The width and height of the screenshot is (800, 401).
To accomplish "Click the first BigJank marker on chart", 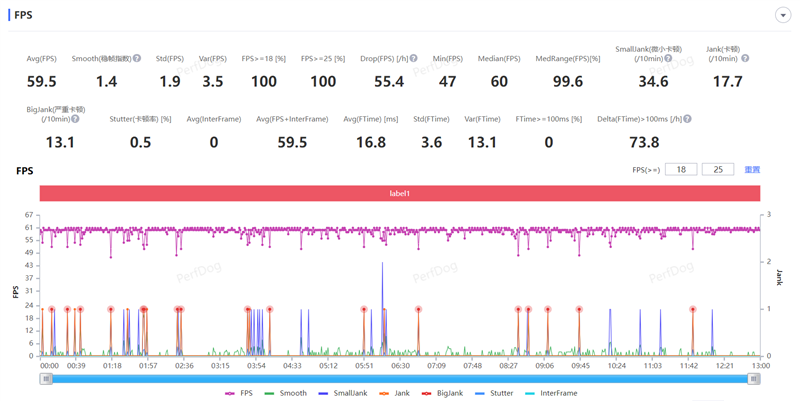I will (x=52, y=310).
